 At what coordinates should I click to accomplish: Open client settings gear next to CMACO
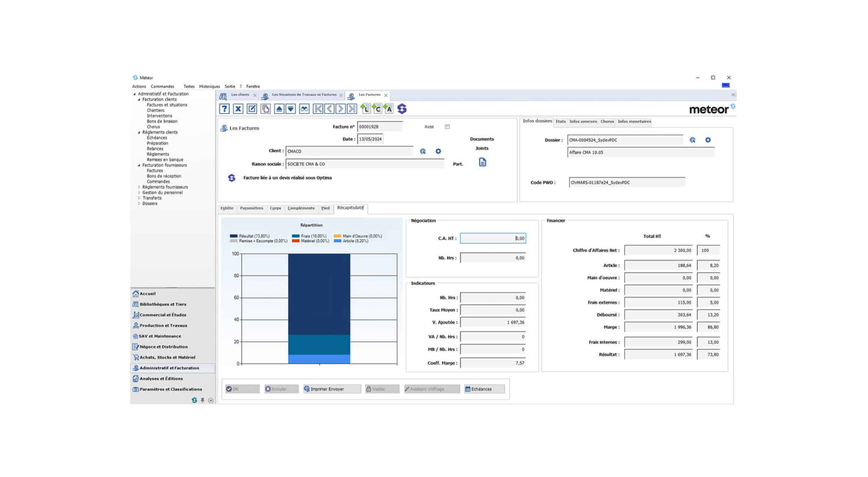pos(438,151)
